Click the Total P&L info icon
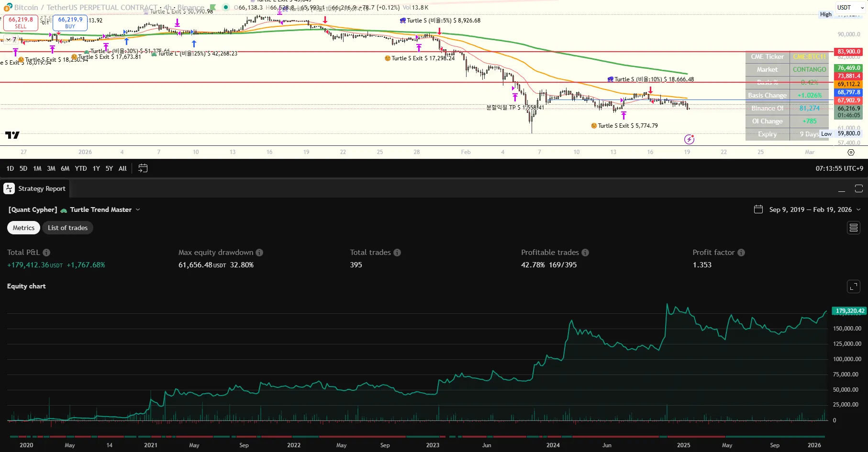The image size is (868, 452). click(x=46, y=253)
